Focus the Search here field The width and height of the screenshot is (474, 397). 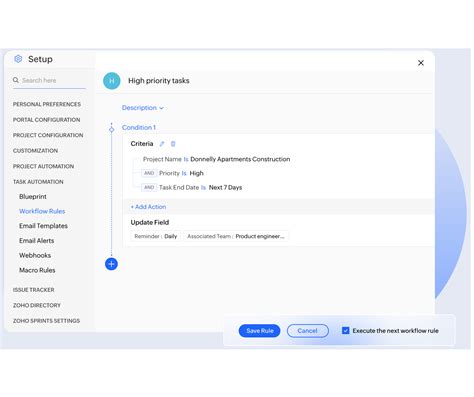[49, 80]
